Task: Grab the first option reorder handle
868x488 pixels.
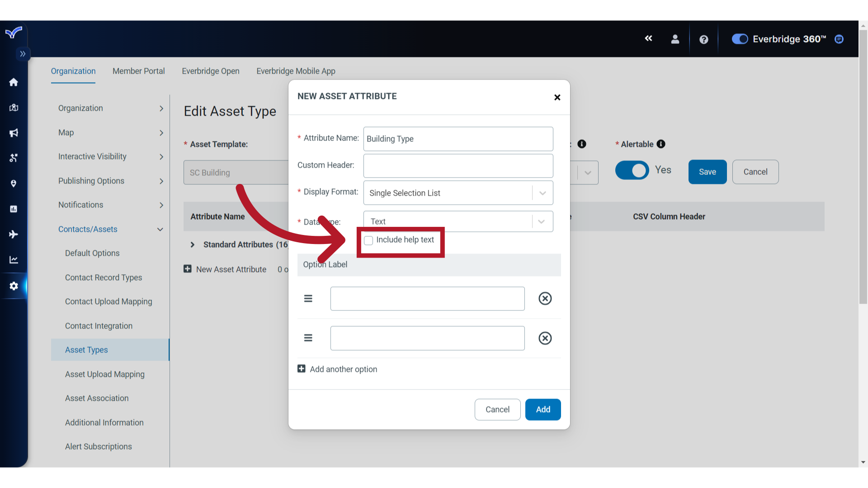Action: coord(308,299)
